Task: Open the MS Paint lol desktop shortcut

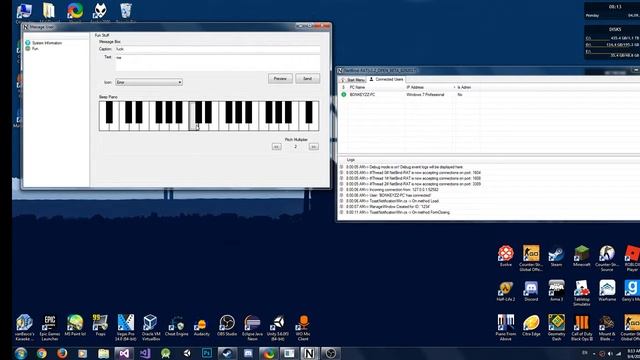Action: (x=75, y=325)
